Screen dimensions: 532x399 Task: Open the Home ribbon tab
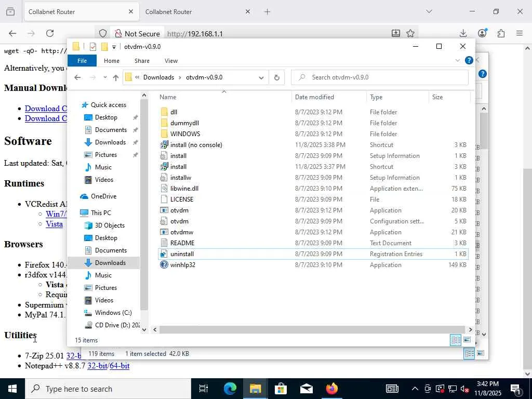[x=112, y=60]
